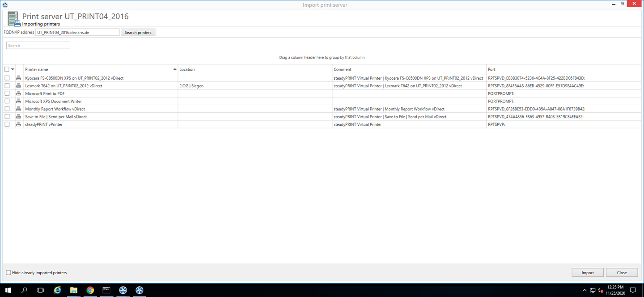Sort by the Comment column header
Image resolution: width=644 pixels, height=297 pixels.
coord(409,69)
